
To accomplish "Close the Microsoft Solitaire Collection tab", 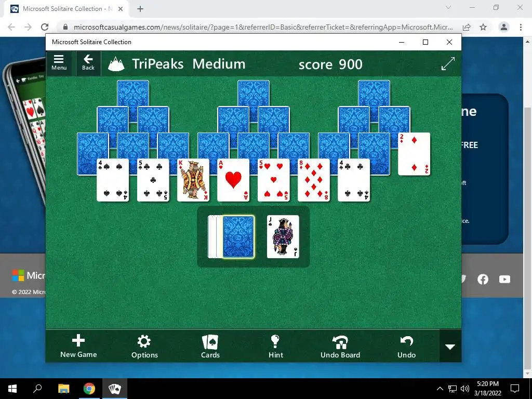I will tap(121, 9).
